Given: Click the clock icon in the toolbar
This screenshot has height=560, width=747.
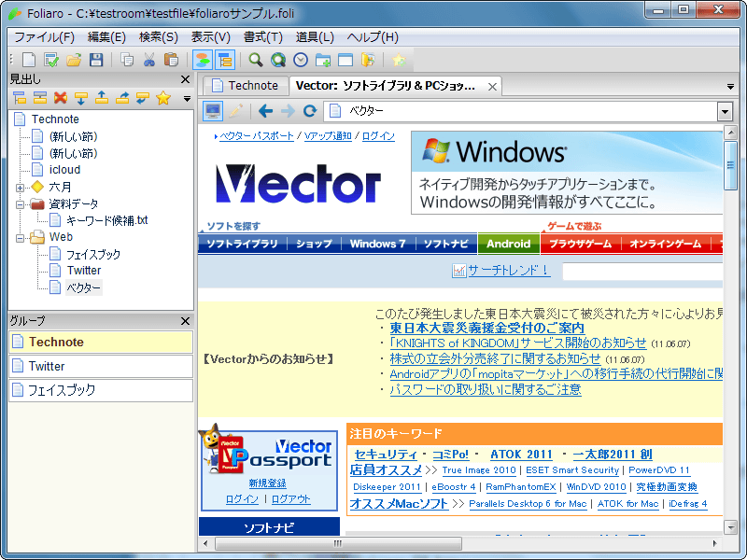Looking at the screenshot, I should [301, 60].
